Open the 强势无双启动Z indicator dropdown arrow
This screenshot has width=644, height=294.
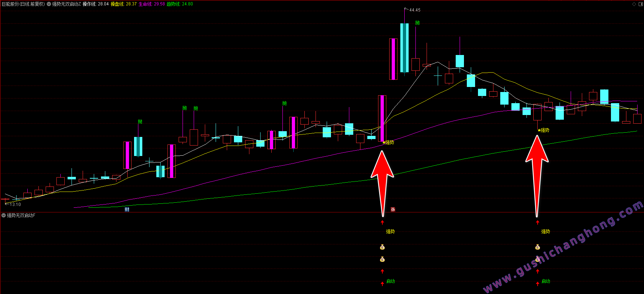click(x=49, y=4)
